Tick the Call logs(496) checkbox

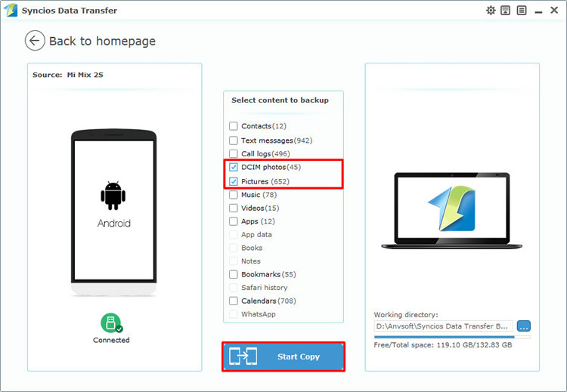pos(234,153)
